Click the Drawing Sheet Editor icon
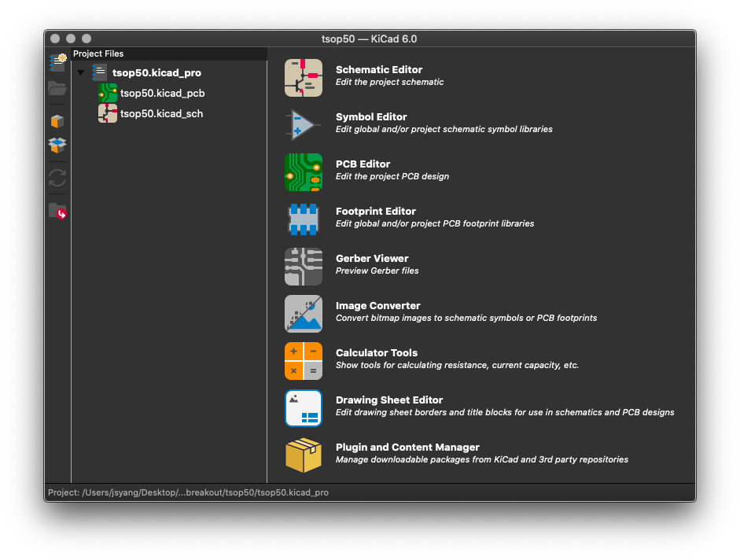Screen dimensions: 740x560 (x=303, y=408)
